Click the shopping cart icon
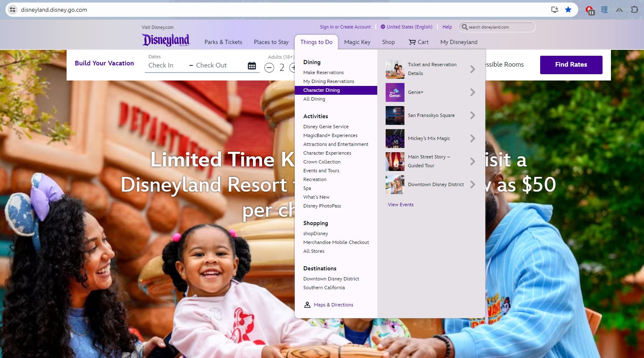Image resolution: width=644 pixels, height=358 pixels. click(412, 42)
